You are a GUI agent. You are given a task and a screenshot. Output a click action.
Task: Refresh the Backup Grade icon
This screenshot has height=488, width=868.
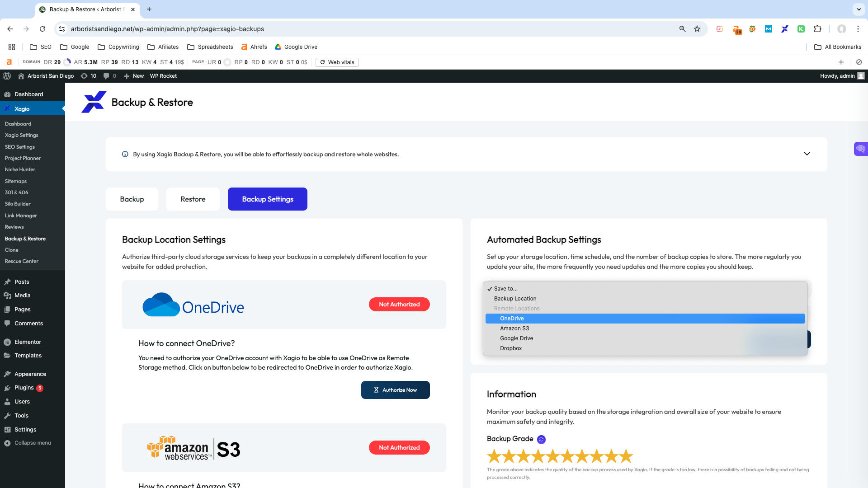point(541,439)
